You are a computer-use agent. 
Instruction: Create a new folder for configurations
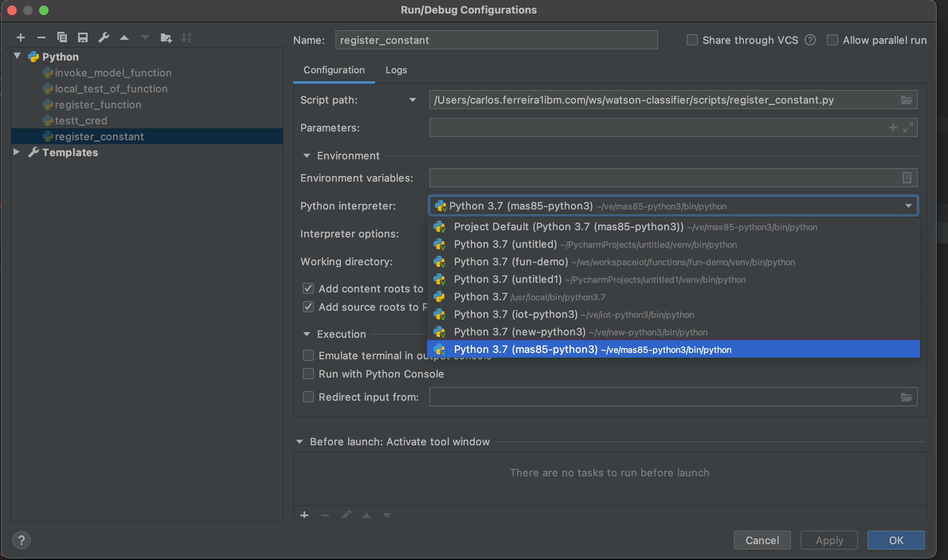point(166,38)
